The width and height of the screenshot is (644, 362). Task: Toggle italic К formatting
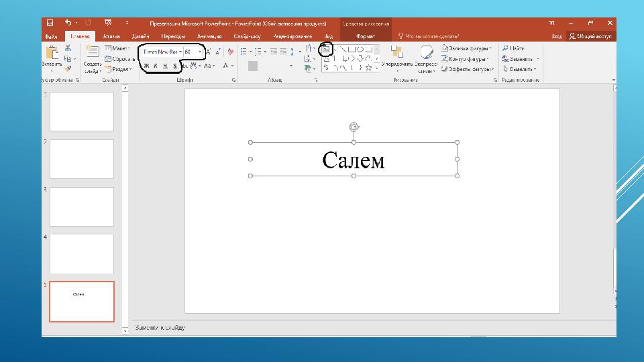pos(156,66)
